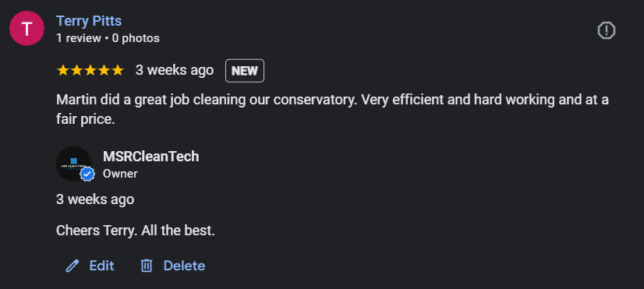Click the trash can delete icon
The width and height of the screenshot is (644, 289).
[x=147, y=266]
